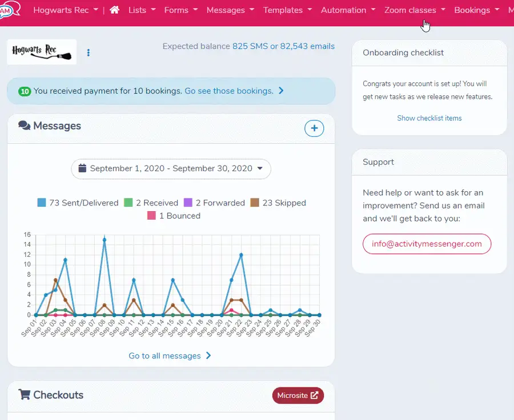Open the September 2020 date range picker
The image size is (514, 420).
coord(171,169)
